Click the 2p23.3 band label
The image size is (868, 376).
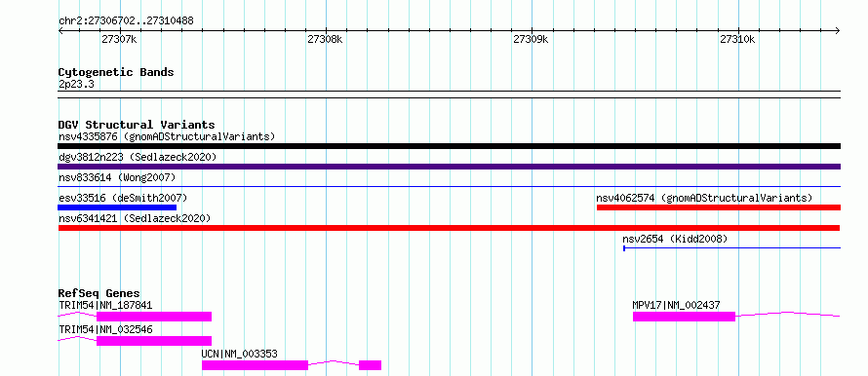[x=76, y=84]
